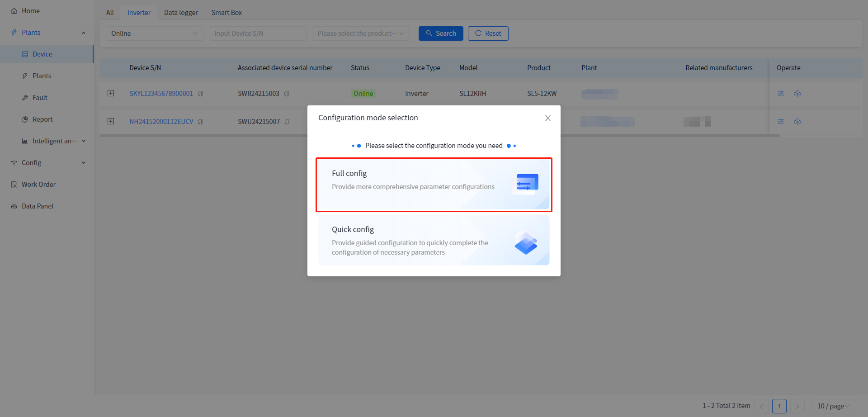This screenshot has height=417, width=868.
Task: Click the Search button
Action: [441, 33]
